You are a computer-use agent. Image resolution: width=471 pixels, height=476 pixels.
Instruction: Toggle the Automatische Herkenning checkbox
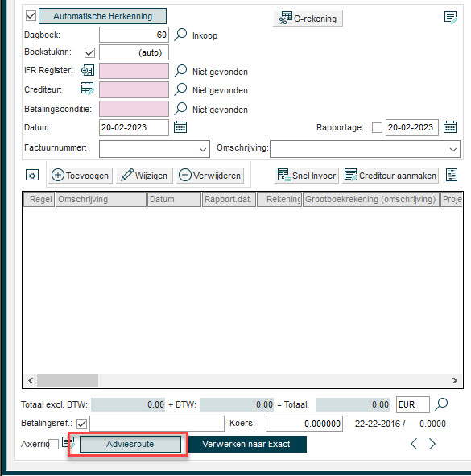[x=31, y=15]
